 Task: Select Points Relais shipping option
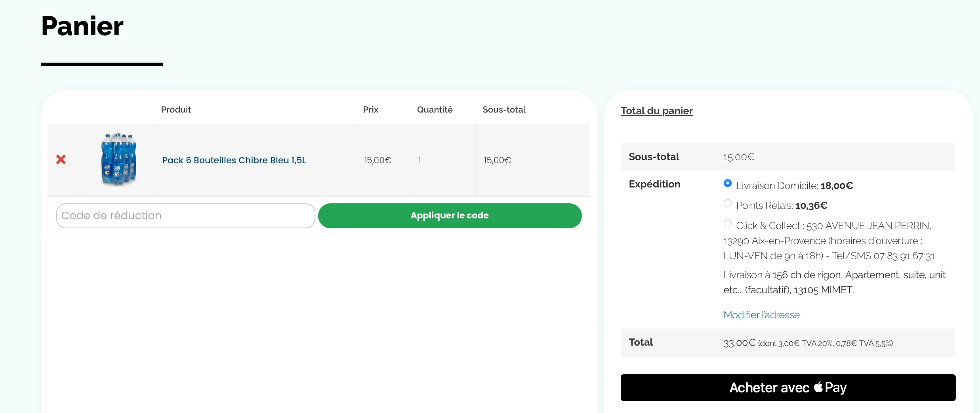[728, 203]
